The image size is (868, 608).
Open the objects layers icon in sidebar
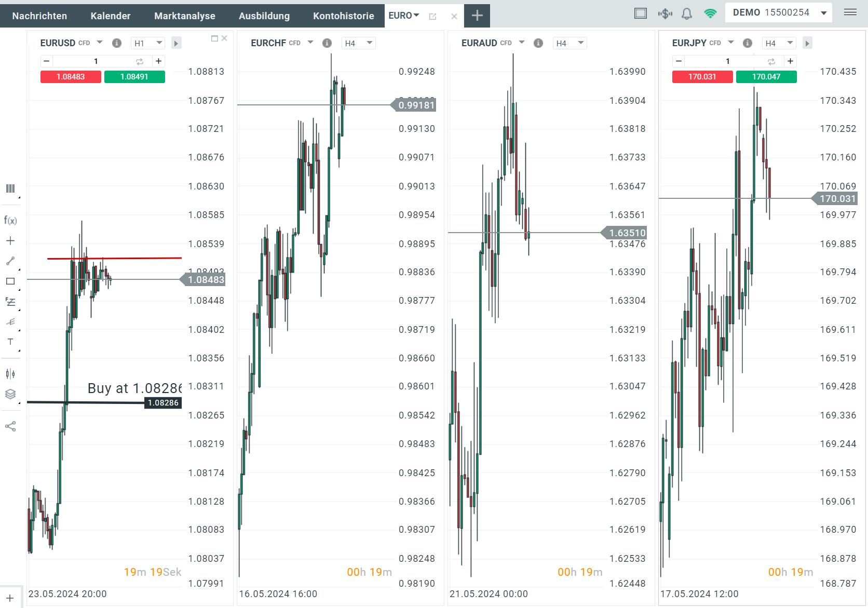point(10,394)
